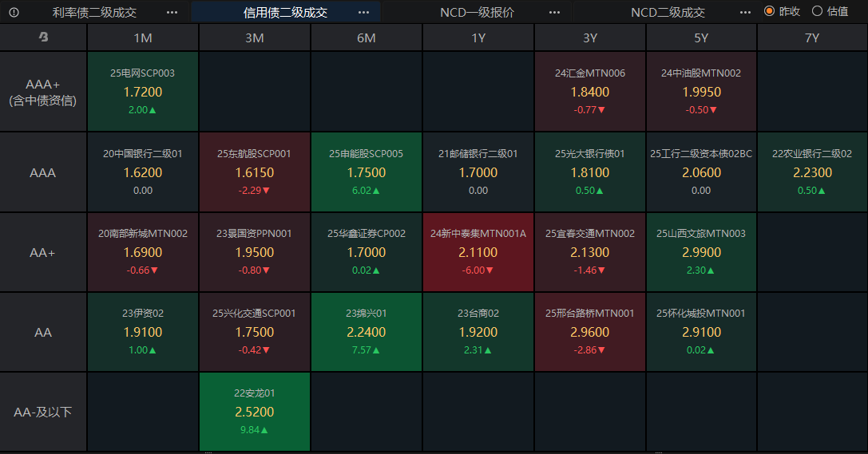
Task: Open the 25东航股SCP001 cell
Action: [255, 172]
